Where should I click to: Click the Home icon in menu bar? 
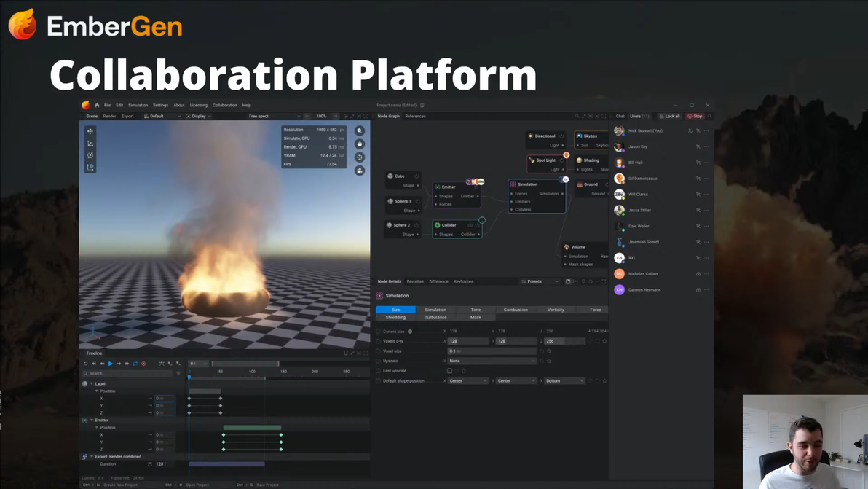pos(97,105)
